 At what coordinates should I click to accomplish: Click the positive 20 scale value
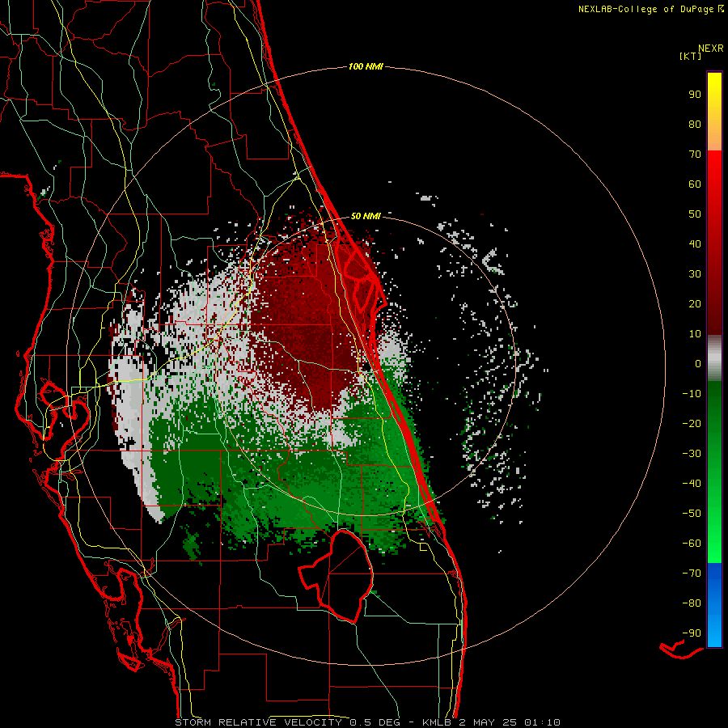click(x=695, y=303)
